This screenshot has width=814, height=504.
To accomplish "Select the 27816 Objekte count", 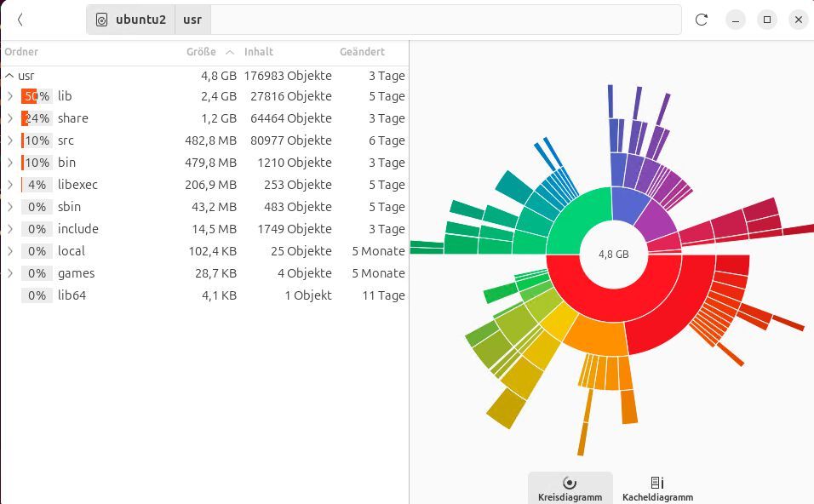I will point(291,96).
